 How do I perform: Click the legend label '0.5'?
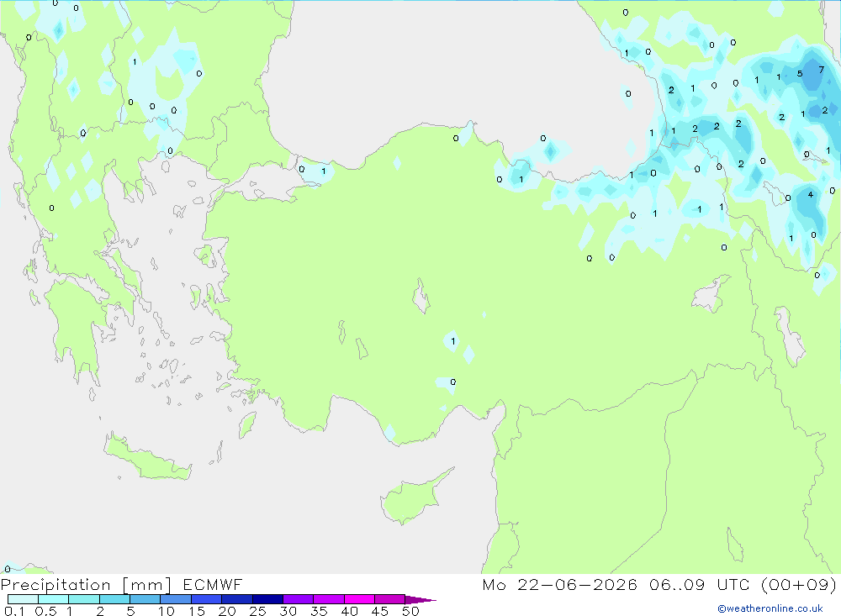click(45, 611)
